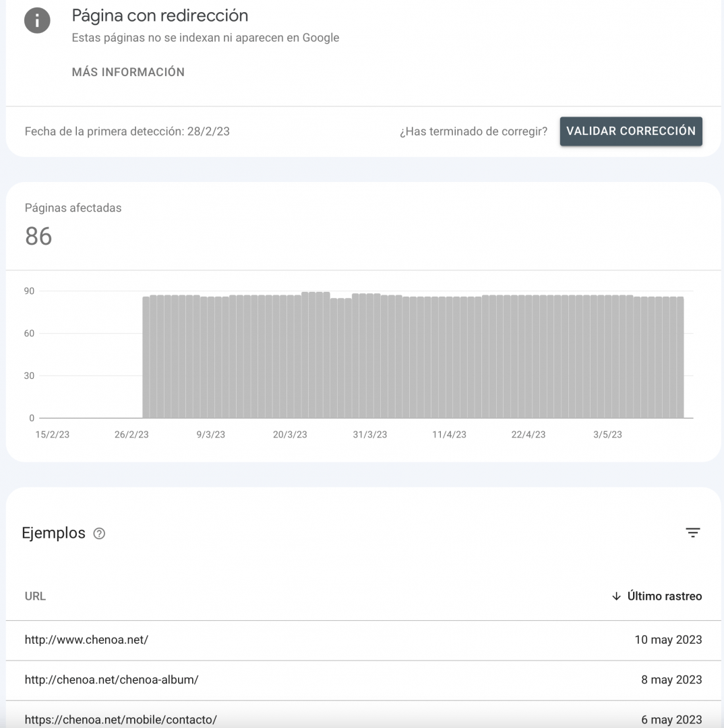The height and width of the screenshot is (728, 724).
Task: Click the Páginas afectadas count 86
Action: (x=38, y=237)
